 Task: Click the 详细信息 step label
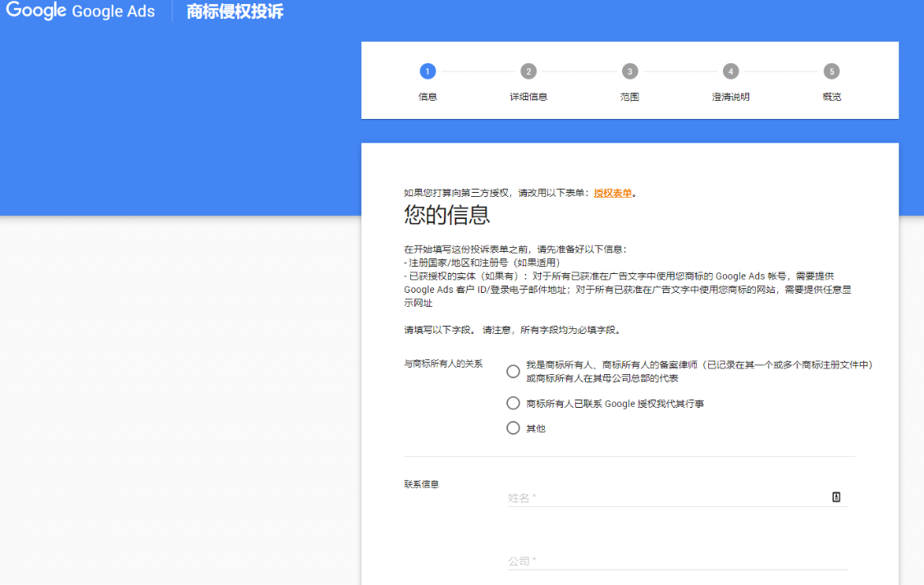tap(528, 97)
